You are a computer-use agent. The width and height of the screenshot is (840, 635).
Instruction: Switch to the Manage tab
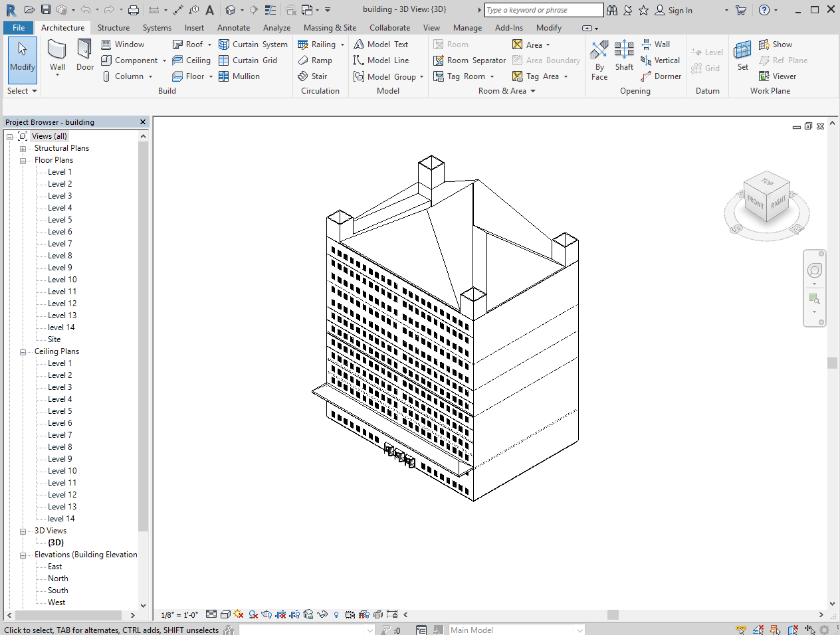click(x=467, y=28)
